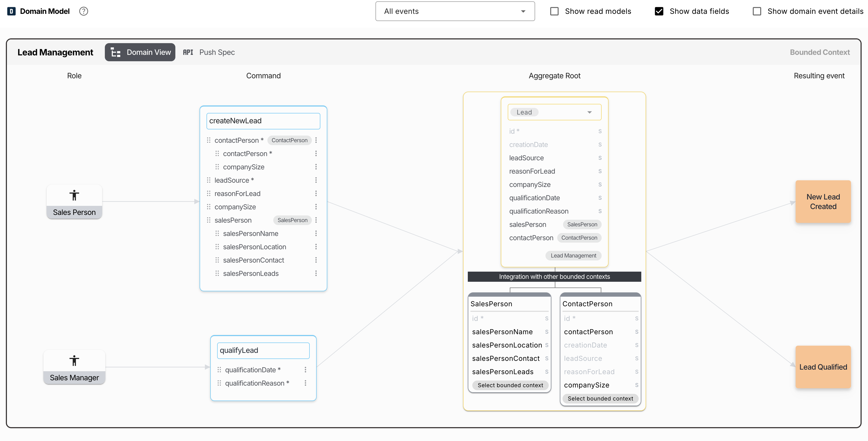Grab the drag handle of leadSource field

(209, 180)
